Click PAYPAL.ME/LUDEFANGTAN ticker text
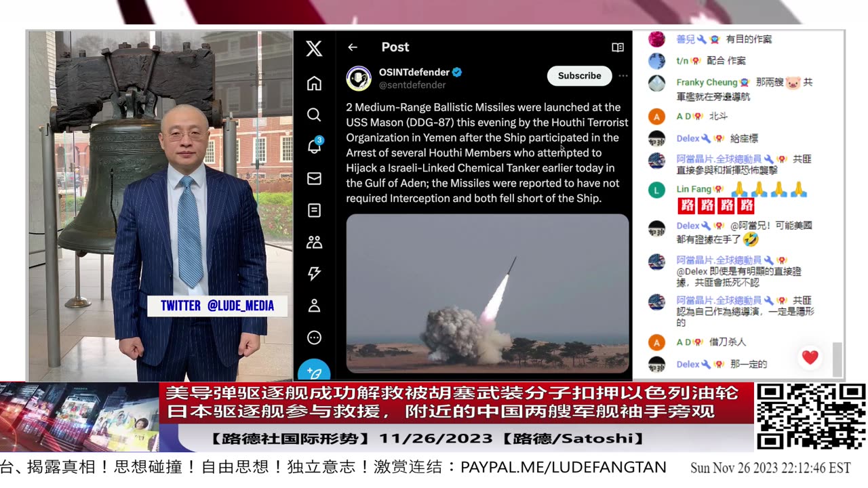Screen dimensions: 868x488 click(563, 467)
